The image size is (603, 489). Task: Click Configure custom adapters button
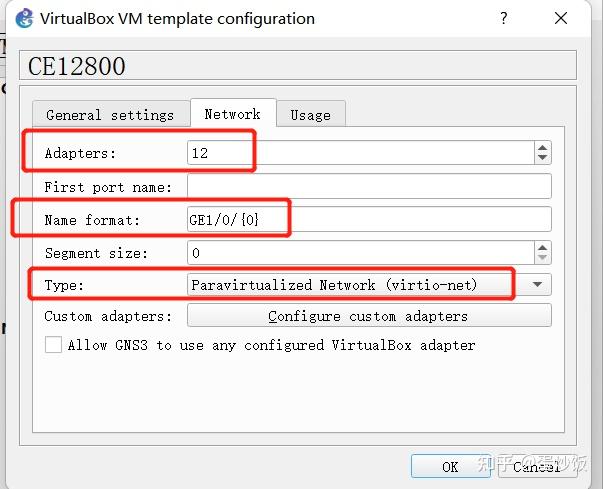pos(368,316)
